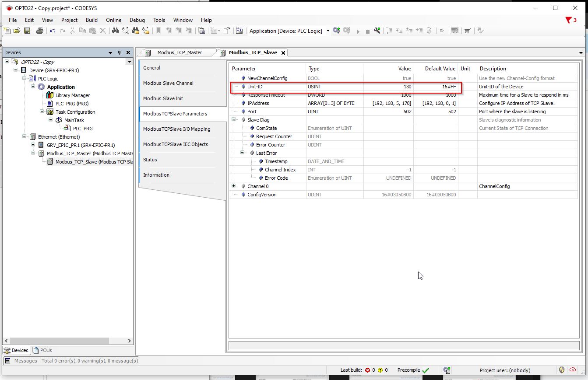Click the cart-shaped toolbar icon

[468, 31]
